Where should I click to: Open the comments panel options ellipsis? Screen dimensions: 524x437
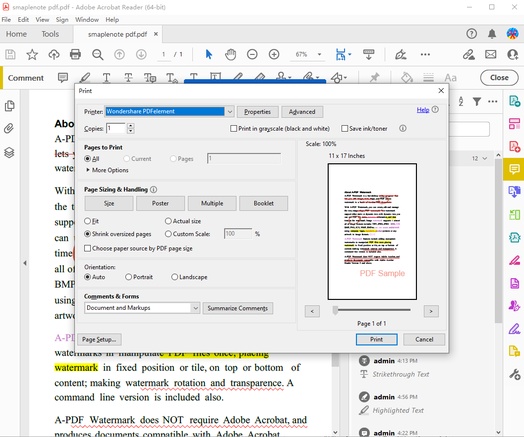pos(493,101)
